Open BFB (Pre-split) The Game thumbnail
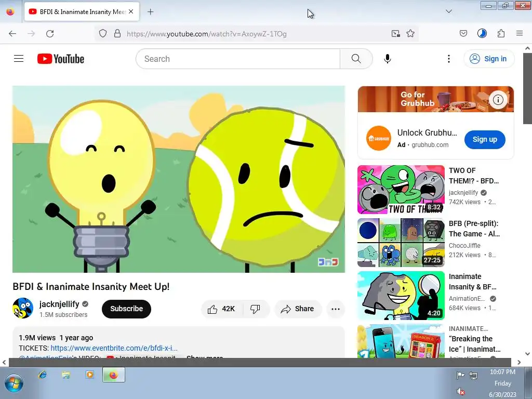Screen dimensions: 532x399 pyautogui.click(x=401, y=243)
